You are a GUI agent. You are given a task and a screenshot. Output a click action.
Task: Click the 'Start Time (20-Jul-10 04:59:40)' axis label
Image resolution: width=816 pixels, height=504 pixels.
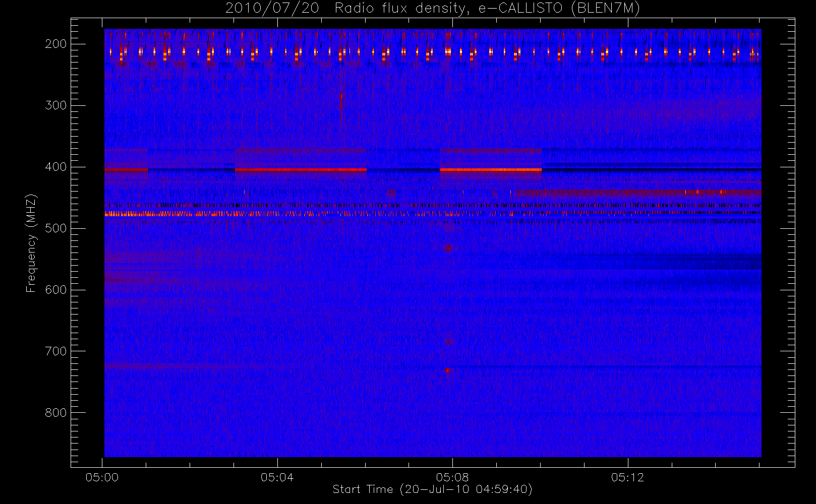pyautogui.click(x=432, y=489)
